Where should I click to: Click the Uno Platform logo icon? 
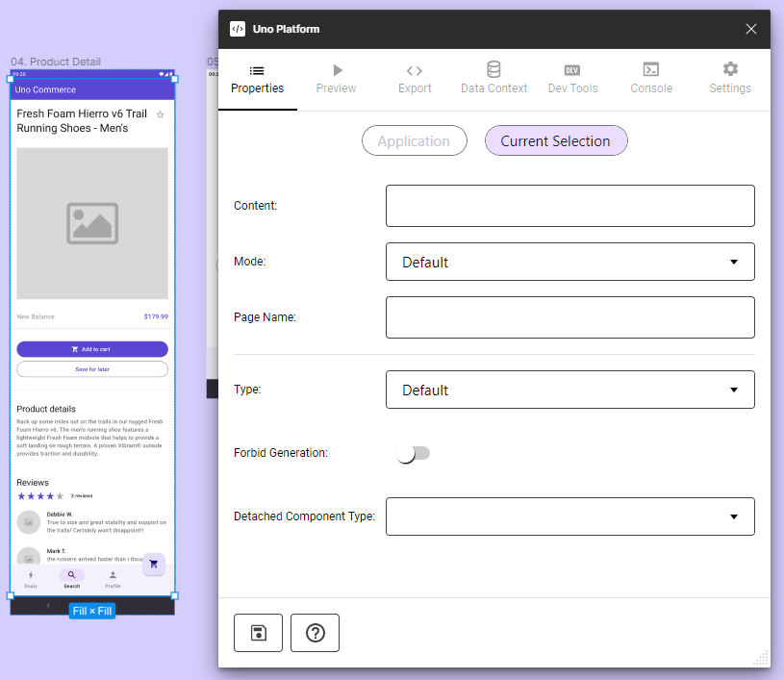[x=238, y=29]
